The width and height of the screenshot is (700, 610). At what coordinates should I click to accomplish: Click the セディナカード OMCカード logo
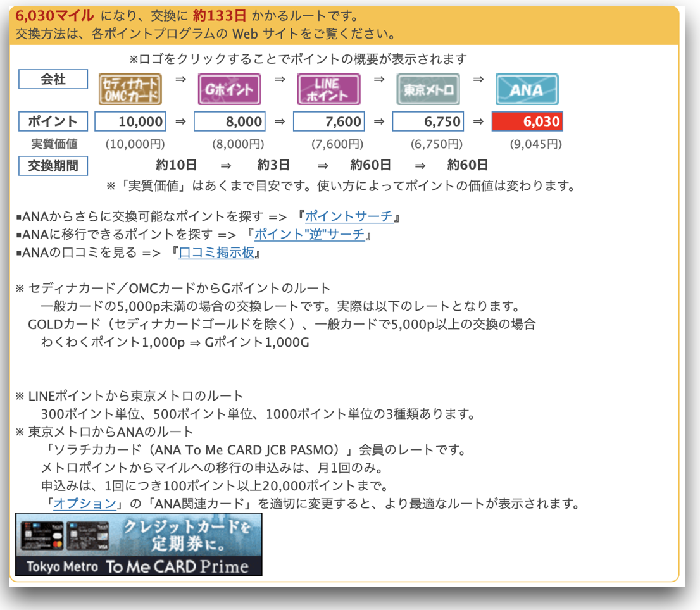(130, 89)
